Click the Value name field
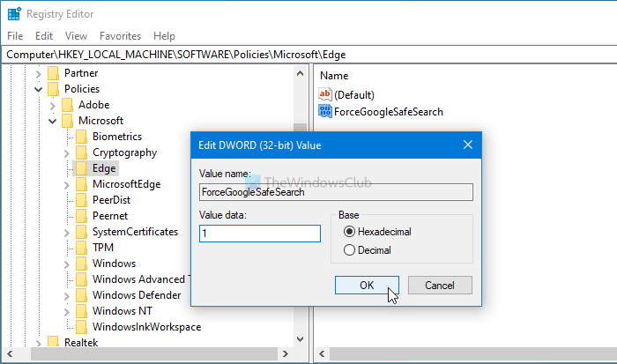Viewport: 617px width, 364px height. pyautogui.click(x=336, y=192)
